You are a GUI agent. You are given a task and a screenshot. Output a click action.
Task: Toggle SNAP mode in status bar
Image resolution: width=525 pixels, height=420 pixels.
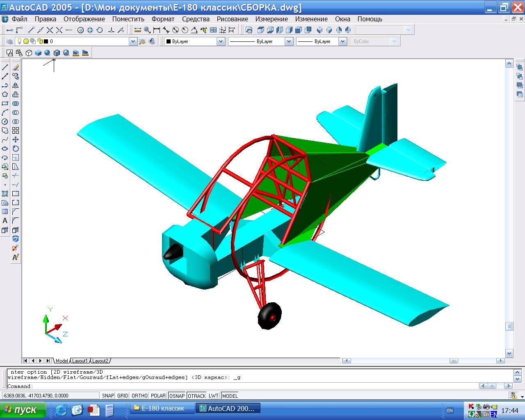tap(108, 396)
